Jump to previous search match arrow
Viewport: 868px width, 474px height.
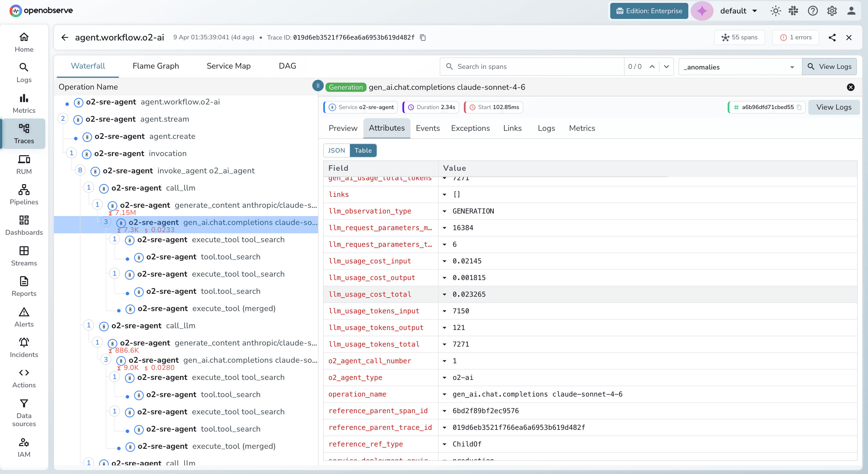[652, 67]
